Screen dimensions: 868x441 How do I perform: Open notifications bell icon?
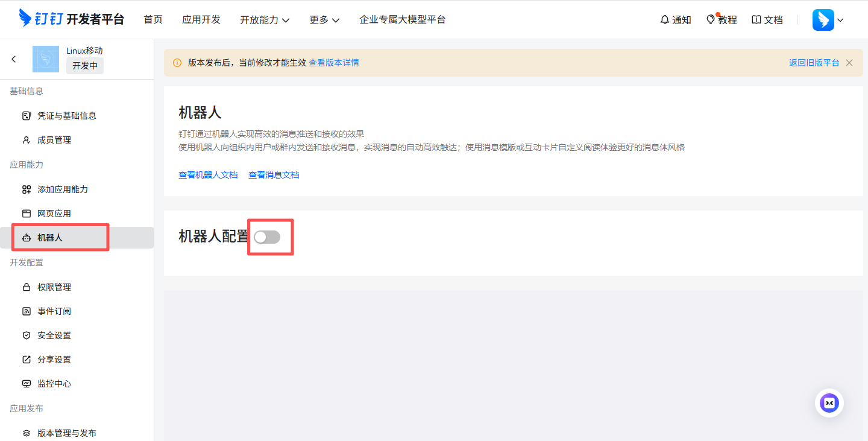tap(665, 20)
